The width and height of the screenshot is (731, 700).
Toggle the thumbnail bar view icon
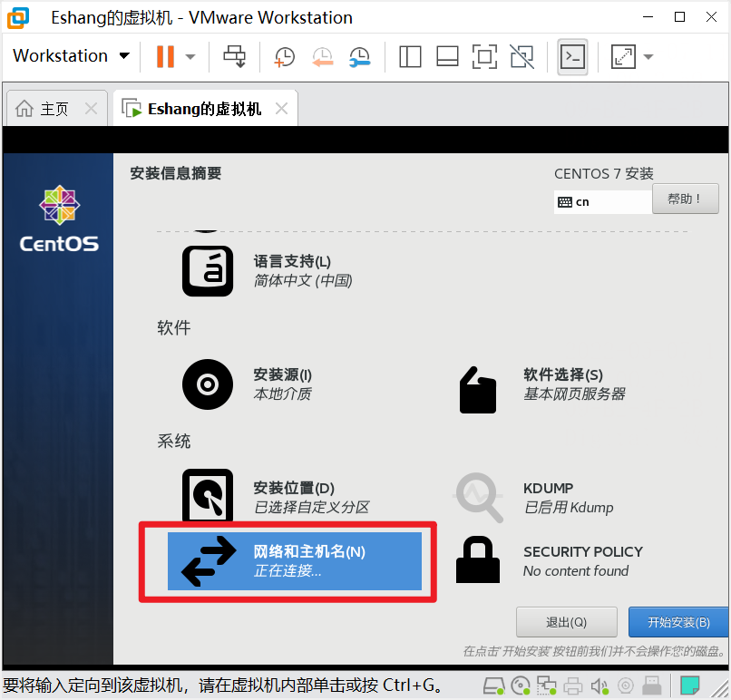447,56
